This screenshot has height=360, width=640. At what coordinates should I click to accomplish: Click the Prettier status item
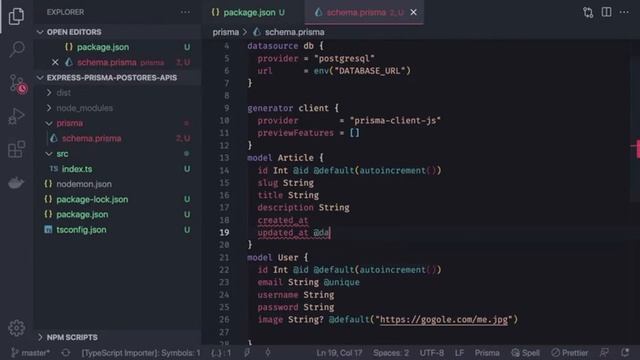[569, 353]
